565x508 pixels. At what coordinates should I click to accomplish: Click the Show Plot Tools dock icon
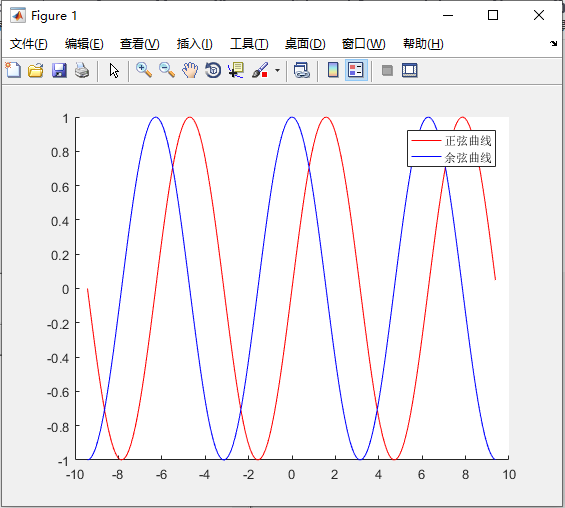pos(410,70)
